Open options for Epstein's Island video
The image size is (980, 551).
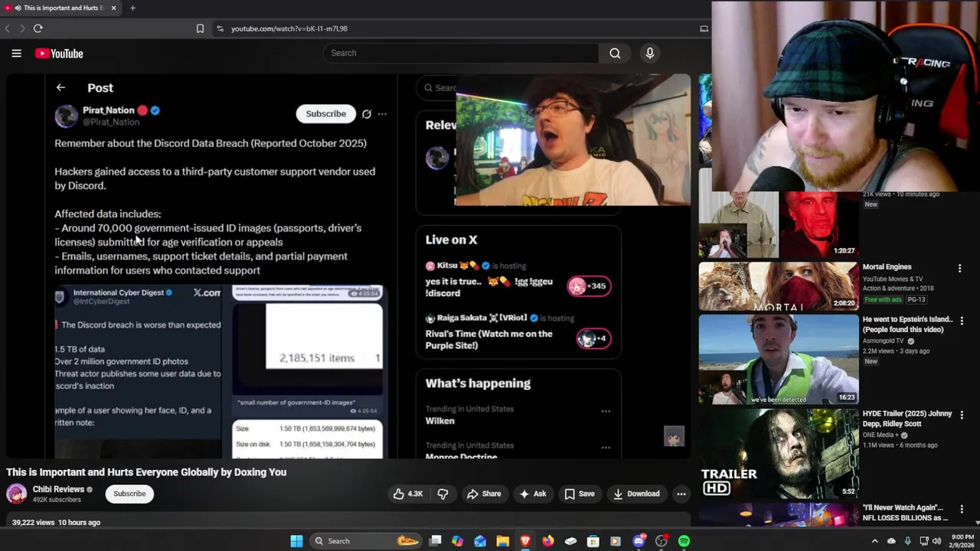(962, 321)
